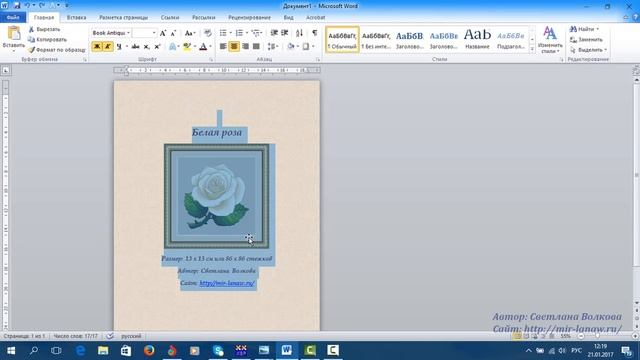The height and width of the screenshot is (360, 640).
Task: Open Change Case (Aa) dropdown
Action: (190, 33)
